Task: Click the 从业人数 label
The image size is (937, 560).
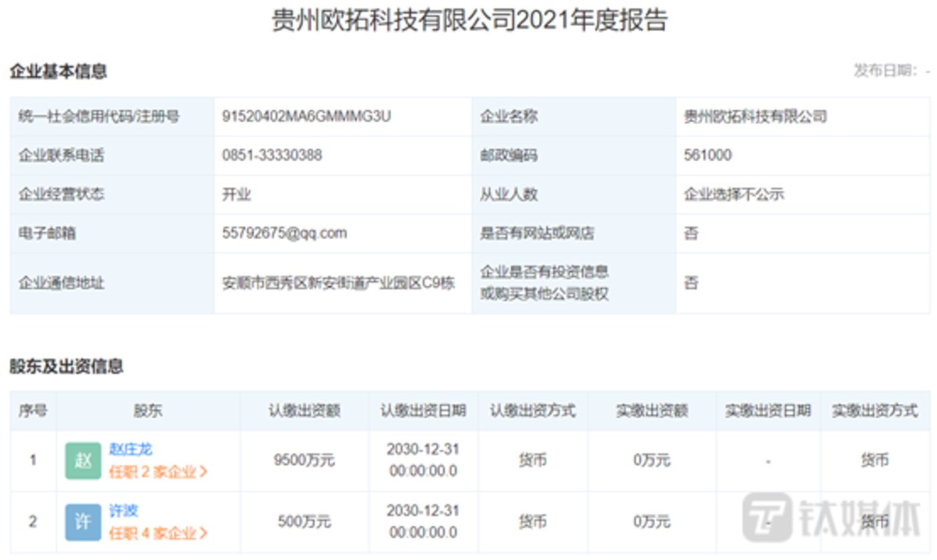Action: click(x=509, y=194)
